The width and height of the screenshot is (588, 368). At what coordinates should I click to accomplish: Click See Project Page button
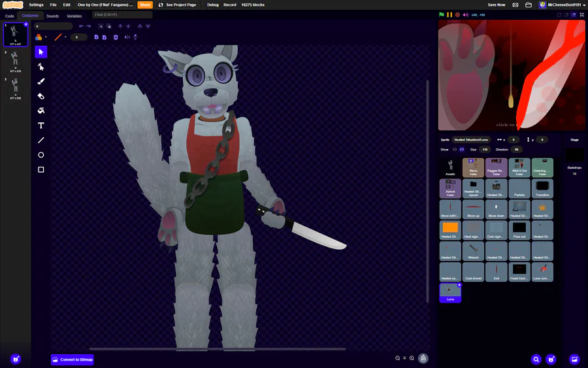[177, 5]
